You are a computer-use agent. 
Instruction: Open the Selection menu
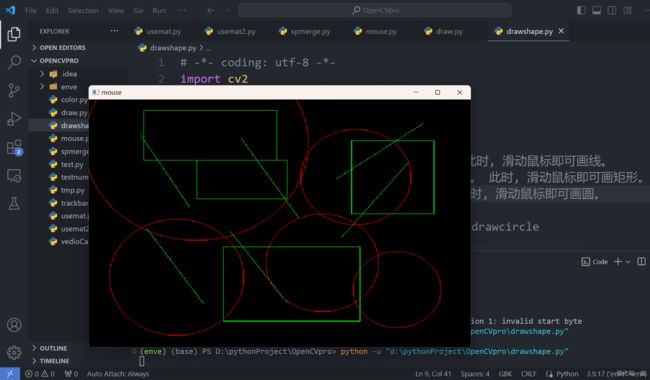[83, 10]
